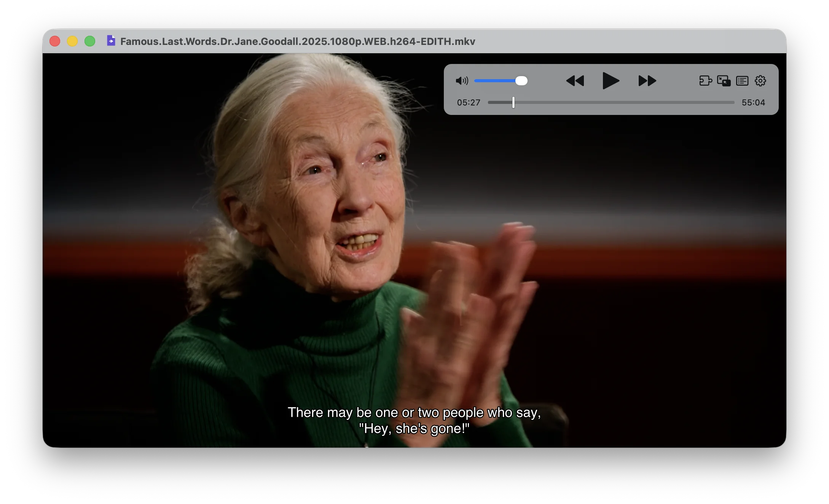
Task: Enter picture-in-picture mode
Action: 724,81
